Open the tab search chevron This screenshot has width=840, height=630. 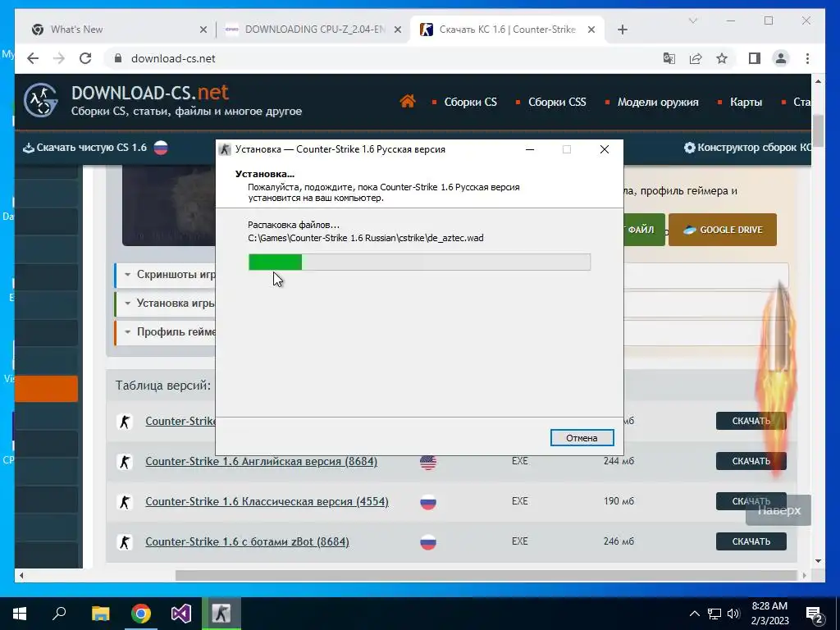(692, 21)
